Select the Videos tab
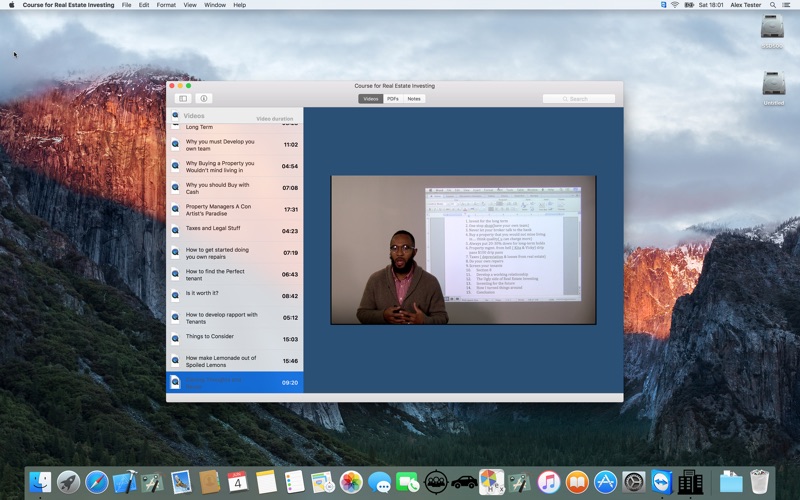The width and height of the screenshot is (800, 500). pos(371,99)
